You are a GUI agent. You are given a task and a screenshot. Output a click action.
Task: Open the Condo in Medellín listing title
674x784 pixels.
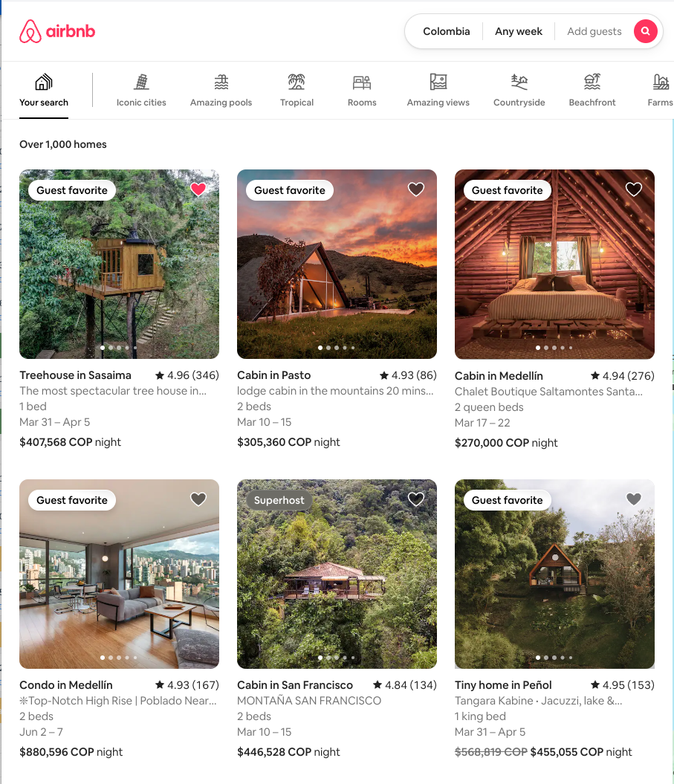pos(66,685)
